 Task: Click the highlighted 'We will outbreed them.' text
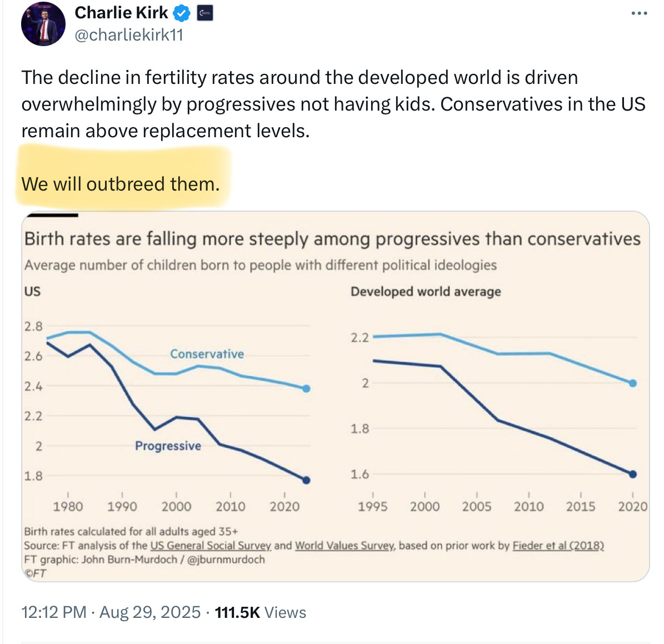click(121, 184)
